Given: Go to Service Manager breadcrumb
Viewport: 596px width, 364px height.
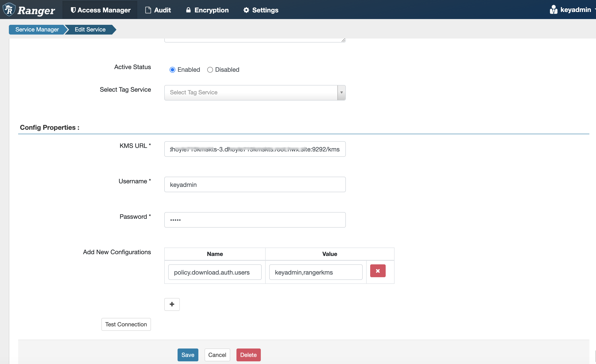Looking at the screenshot, I should tap(37, 29).
